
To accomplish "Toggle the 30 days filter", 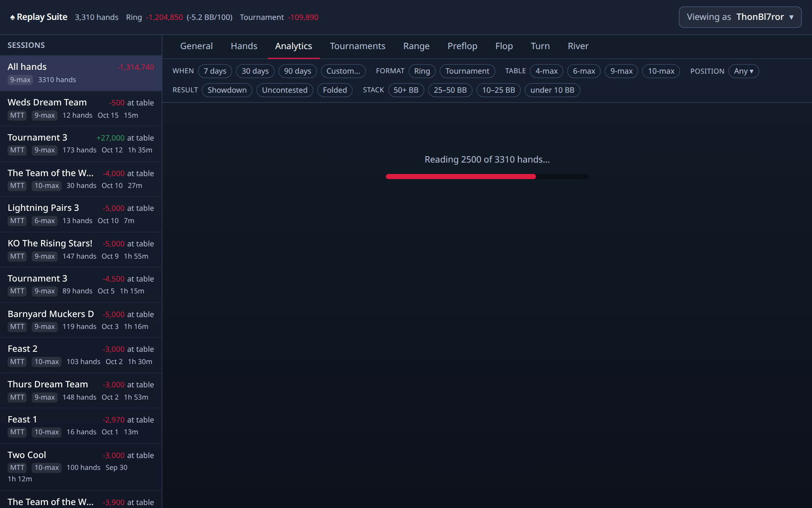I will 255,71.
